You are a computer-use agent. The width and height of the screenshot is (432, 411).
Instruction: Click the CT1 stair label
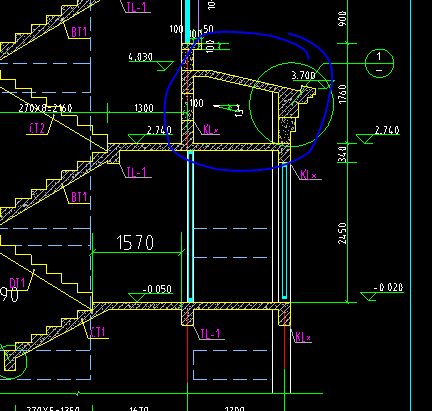pos(98,332)
